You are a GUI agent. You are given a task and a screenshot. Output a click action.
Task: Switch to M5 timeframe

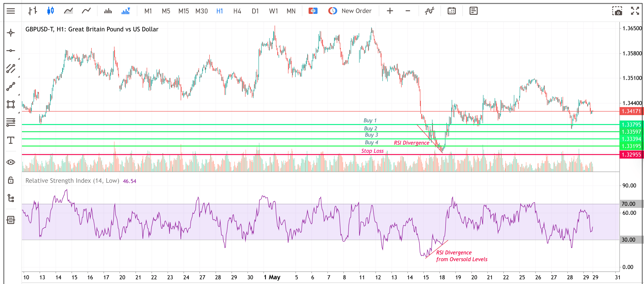166,11
